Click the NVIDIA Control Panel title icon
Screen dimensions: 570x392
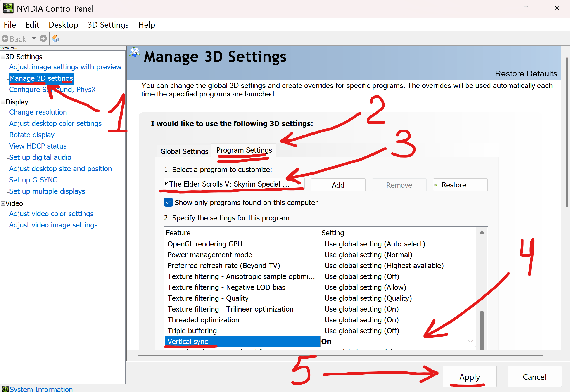point(8,8)
